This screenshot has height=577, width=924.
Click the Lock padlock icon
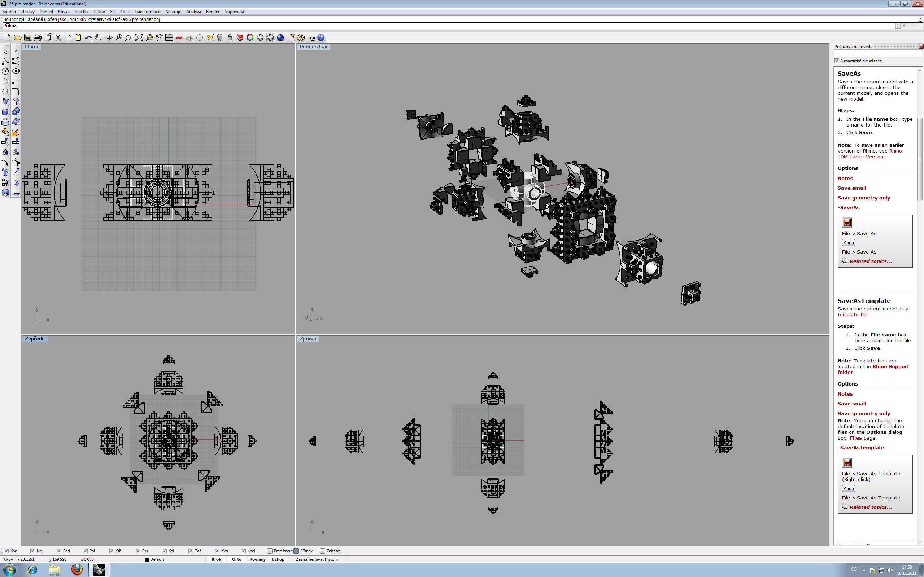[230, 38]
